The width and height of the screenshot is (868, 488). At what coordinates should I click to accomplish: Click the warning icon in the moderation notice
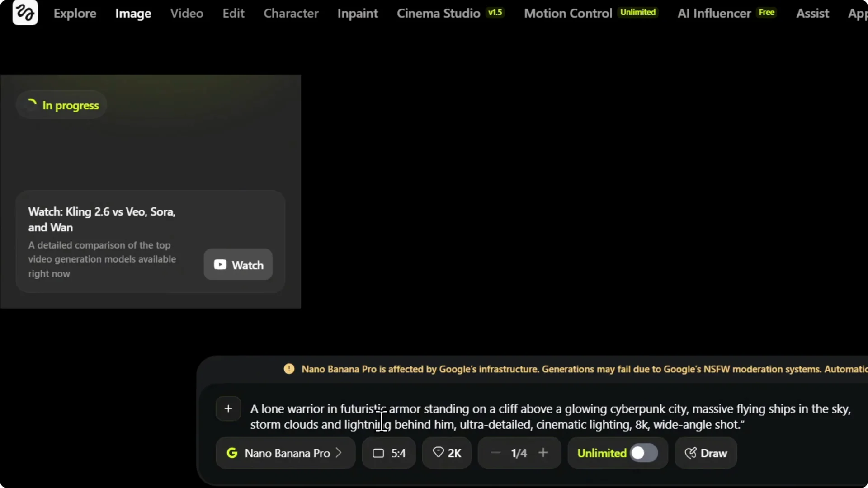pyautogui.click(x=289, y=368)
